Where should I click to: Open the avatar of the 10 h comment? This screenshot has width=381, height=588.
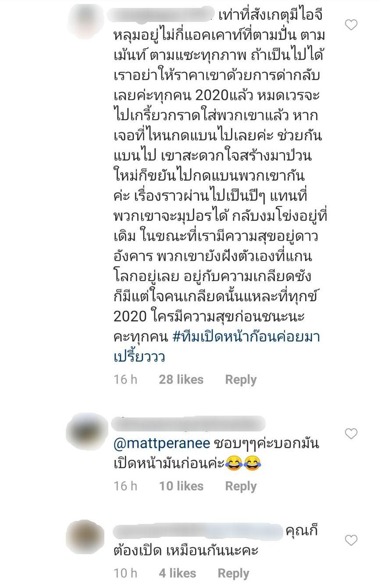coord(85,537)
